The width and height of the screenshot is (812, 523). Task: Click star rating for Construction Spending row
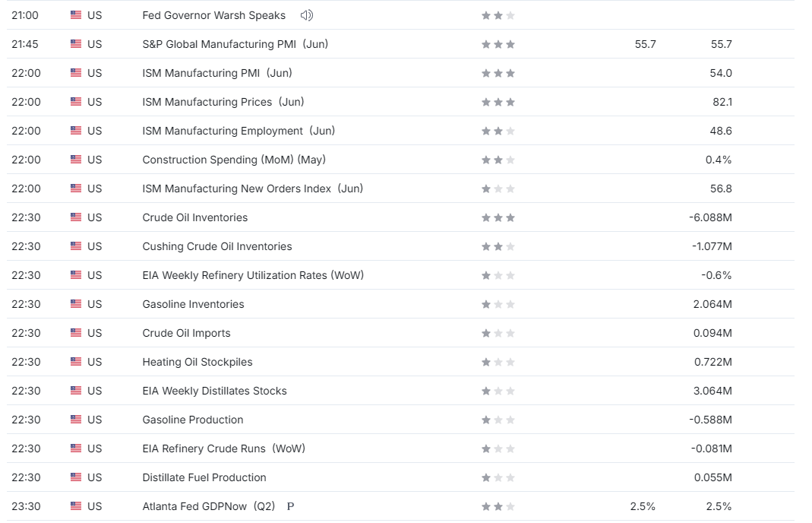pos(498,160)
